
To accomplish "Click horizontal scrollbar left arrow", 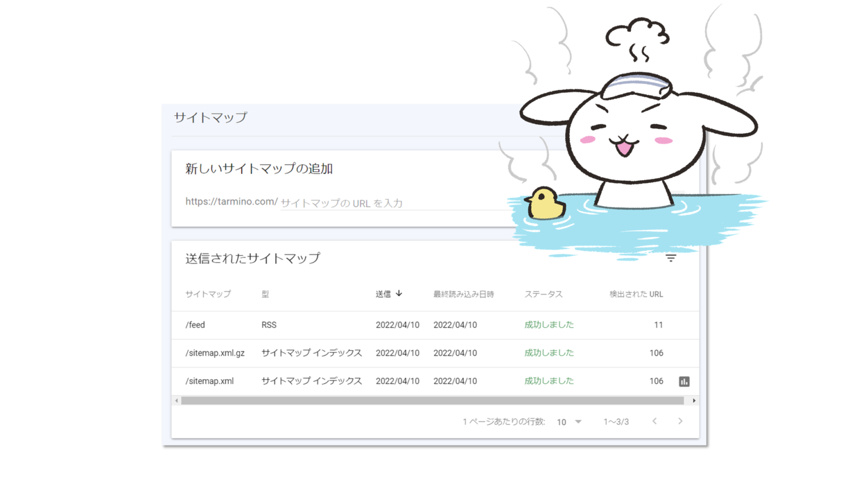I will [177, 400].
